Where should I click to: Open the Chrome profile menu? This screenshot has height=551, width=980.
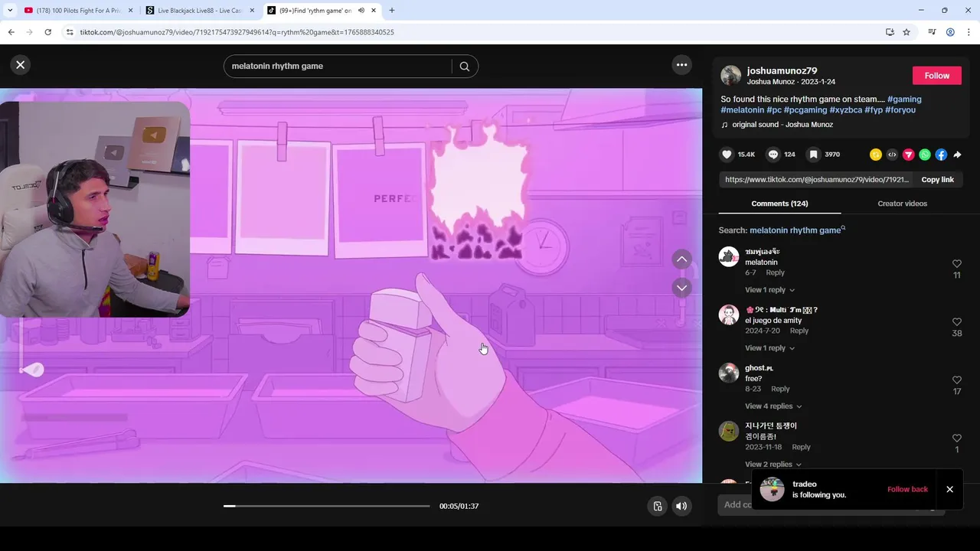click(950, 32)
